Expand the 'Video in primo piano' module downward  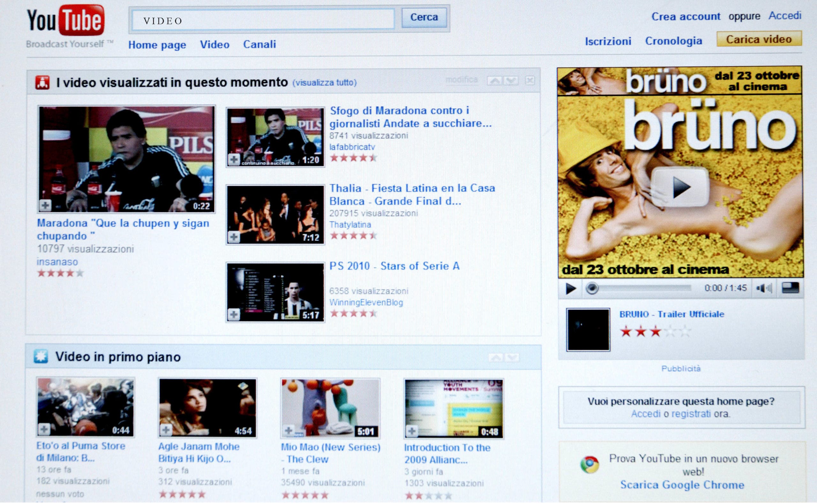pyautogui.click(x=512, y=358)
